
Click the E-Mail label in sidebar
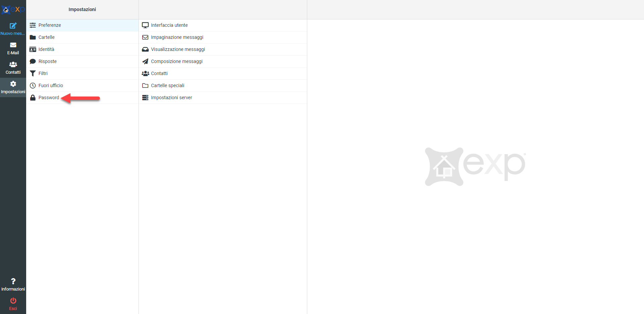pos(13,53)
